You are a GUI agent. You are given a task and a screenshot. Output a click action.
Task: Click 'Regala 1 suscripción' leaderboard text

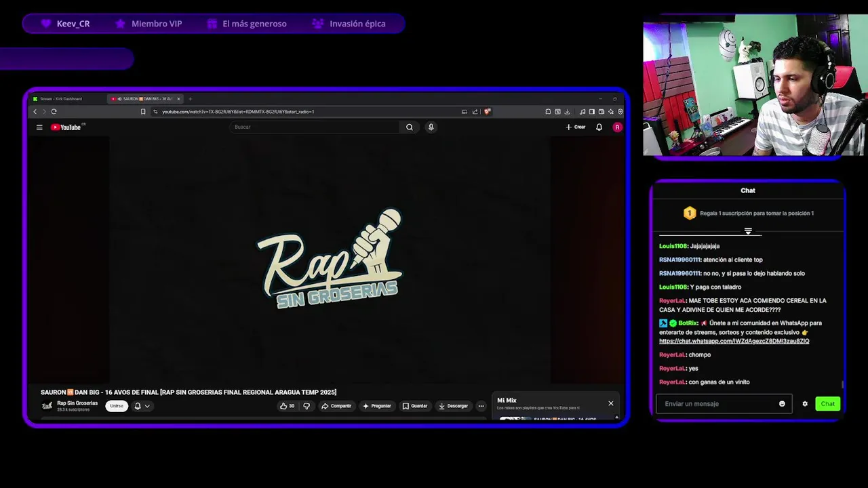coord(757,213)
